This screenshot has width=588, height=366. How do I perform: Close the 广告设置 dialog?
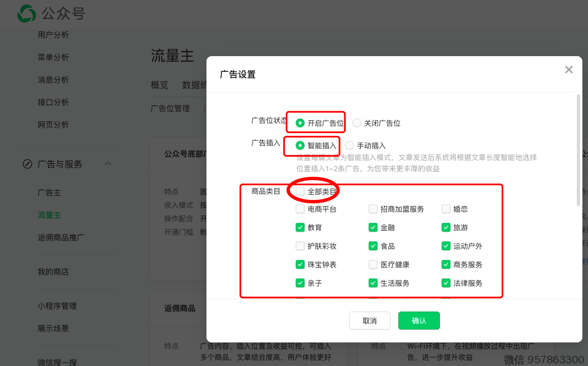pyautogui.click(x=568, y=70)
